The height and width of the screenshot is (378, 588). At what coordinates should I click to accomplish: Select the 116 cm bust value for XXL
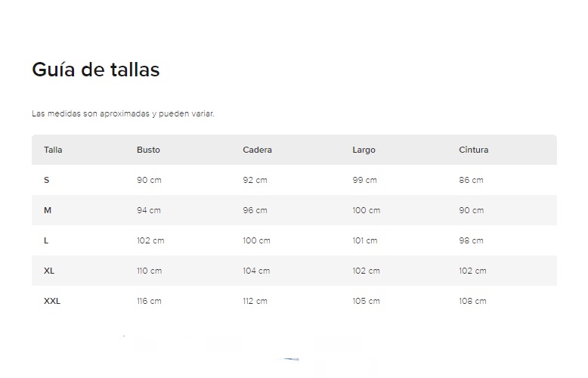149,301
